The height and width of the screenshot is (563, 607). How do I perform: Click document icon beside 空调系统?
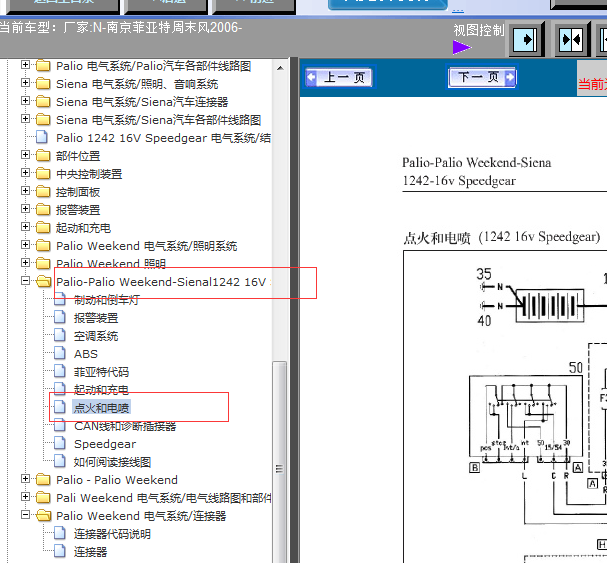(60, 335)
